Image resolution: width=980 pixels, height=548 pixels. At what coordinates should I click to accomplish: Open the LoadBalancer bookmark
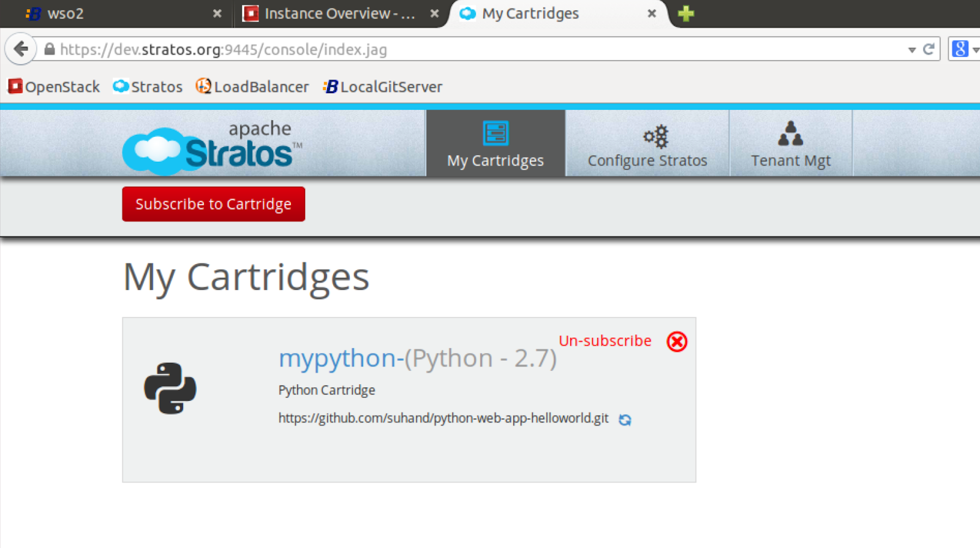[252, 86]
